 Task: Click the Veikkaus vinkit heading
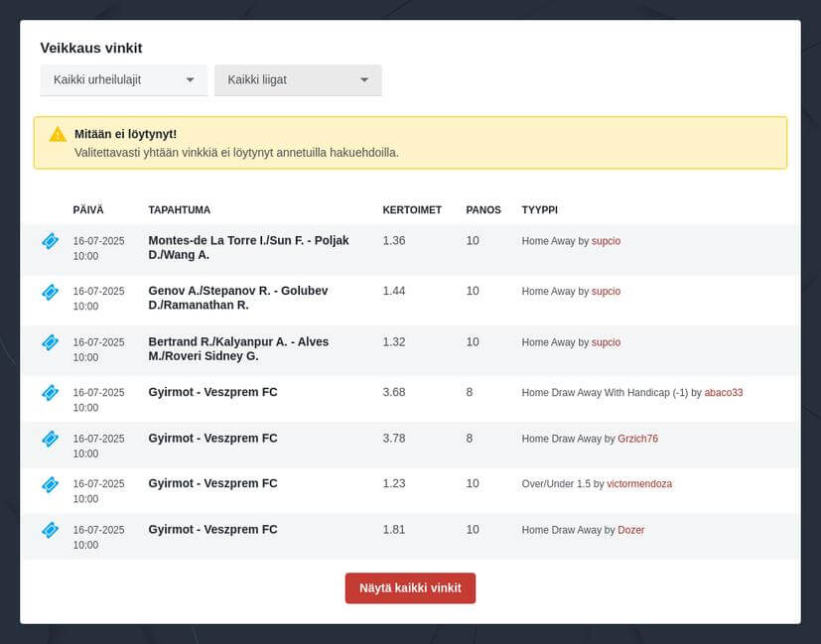click(91, 49)
